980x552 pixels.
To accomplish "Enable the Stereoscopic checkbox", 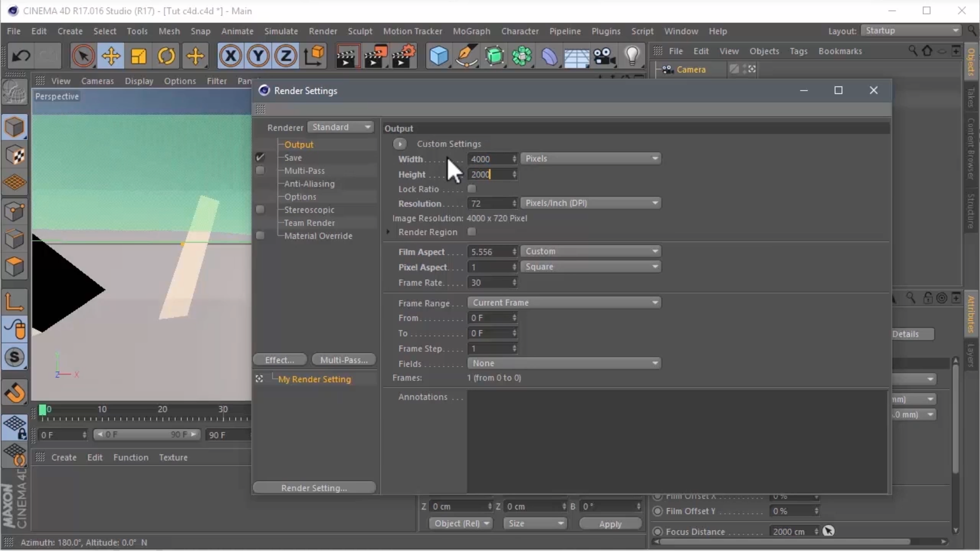I will click(x=260, y=209).
